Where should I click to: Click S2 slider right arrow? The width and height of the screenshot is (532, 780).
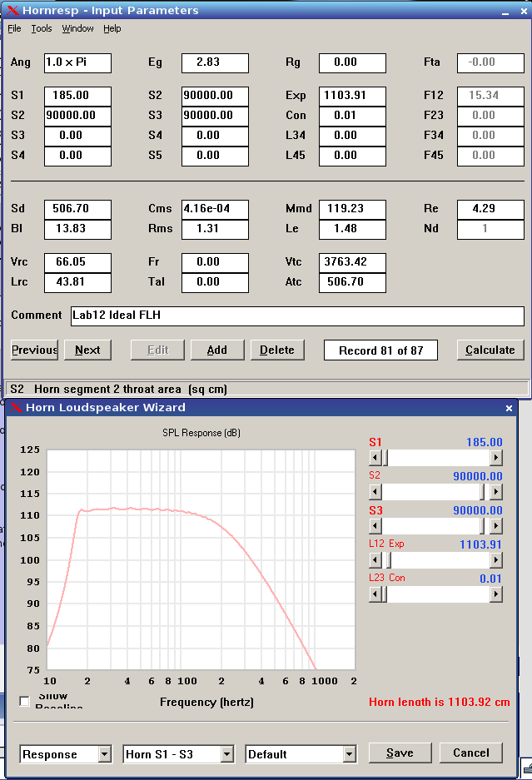495,491
